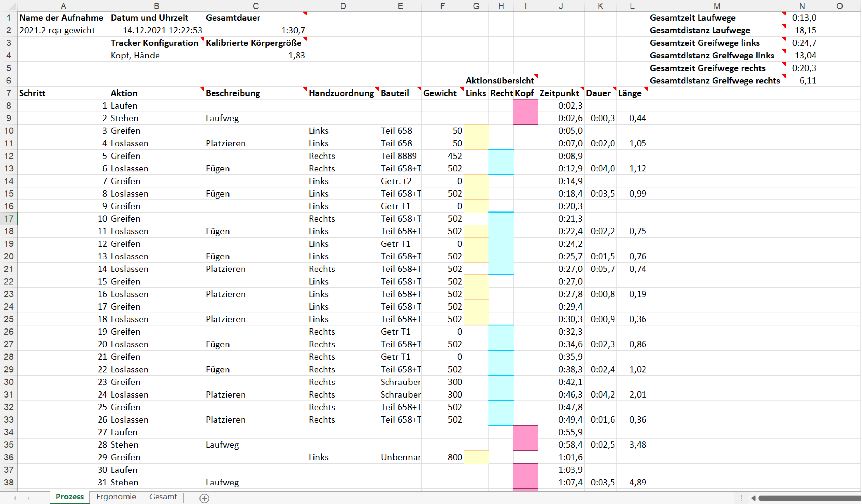Select column M header
Viewport: 862px width, 504px height.
[x=717, y=6]
